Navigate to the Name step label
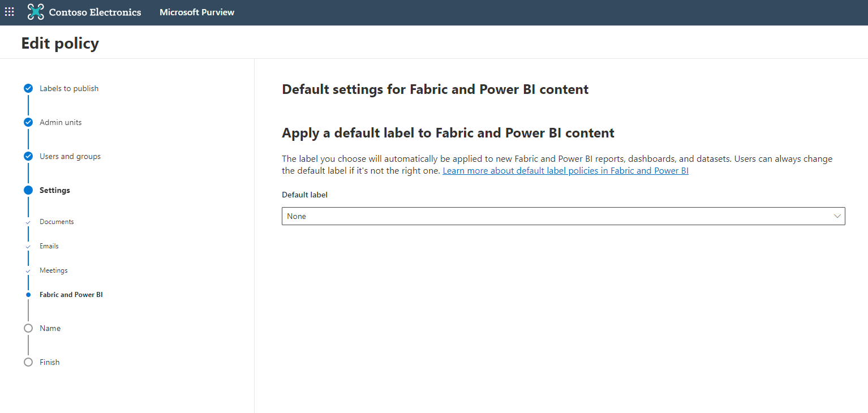 click(50, 328)
